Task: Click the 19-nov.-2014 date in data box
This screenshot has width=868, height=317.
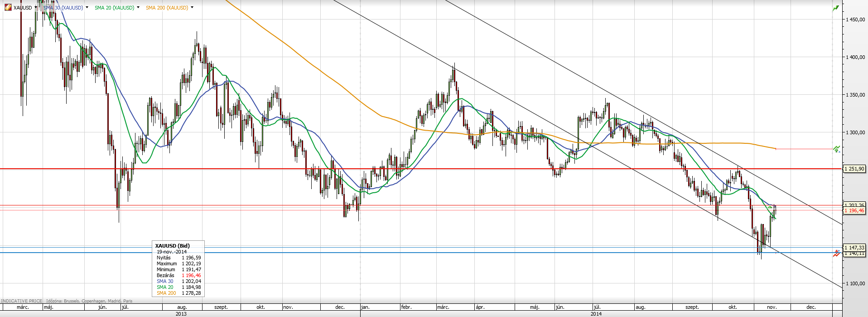Action: coord(172,252)
